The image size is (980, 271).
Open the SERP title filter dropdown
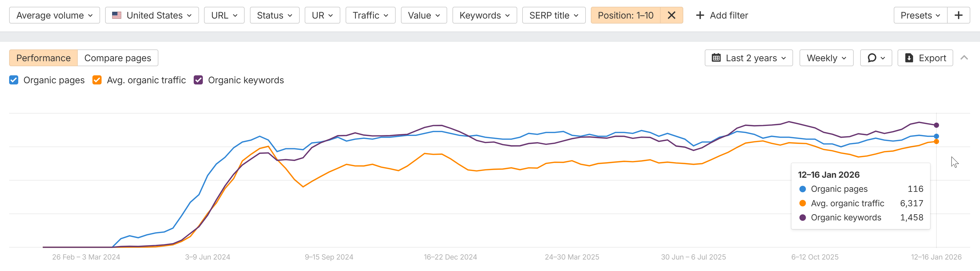tap(553, 15)
